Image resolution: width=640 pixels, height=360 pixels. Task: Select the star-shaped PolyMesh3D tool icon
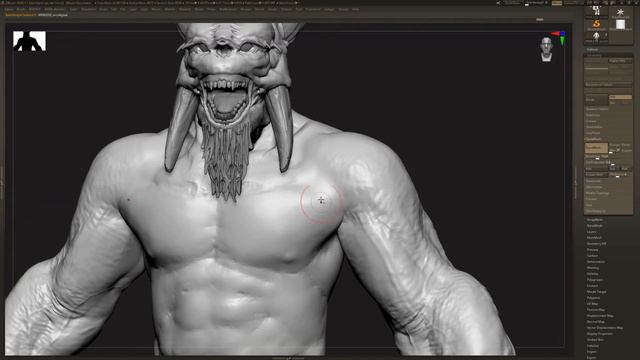pos(620,12)
